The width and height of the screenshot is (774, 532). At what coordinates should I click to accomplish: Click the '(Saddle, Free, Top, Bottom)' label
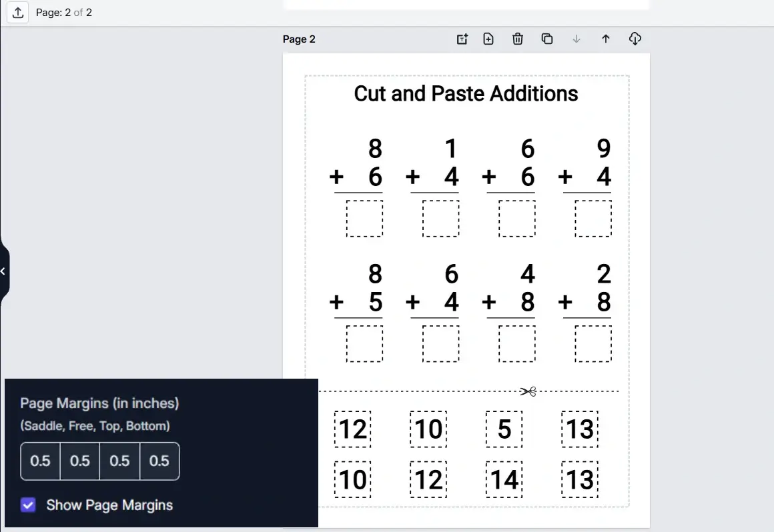[95, 426]
